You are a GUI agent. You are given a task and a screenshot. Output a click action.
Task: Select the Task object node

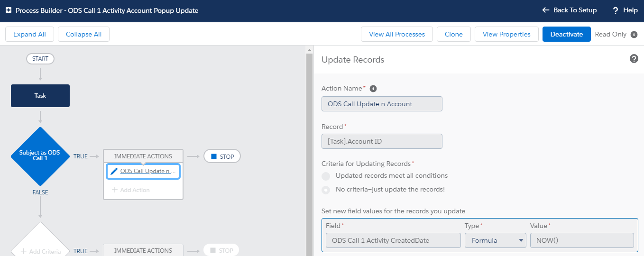tap(40, 96)
